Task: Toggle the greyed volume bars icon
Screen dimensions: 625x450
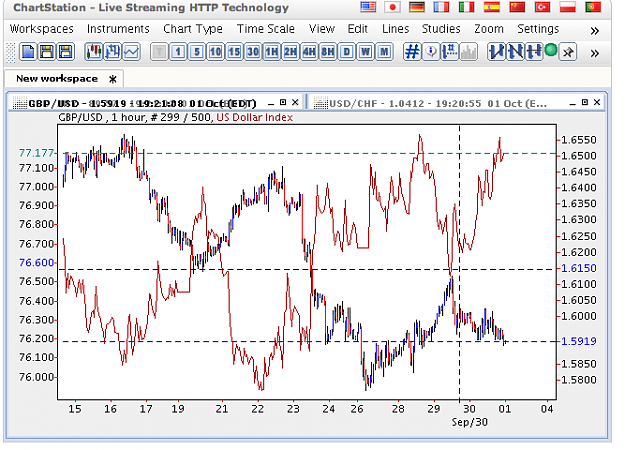Action: 468,52
